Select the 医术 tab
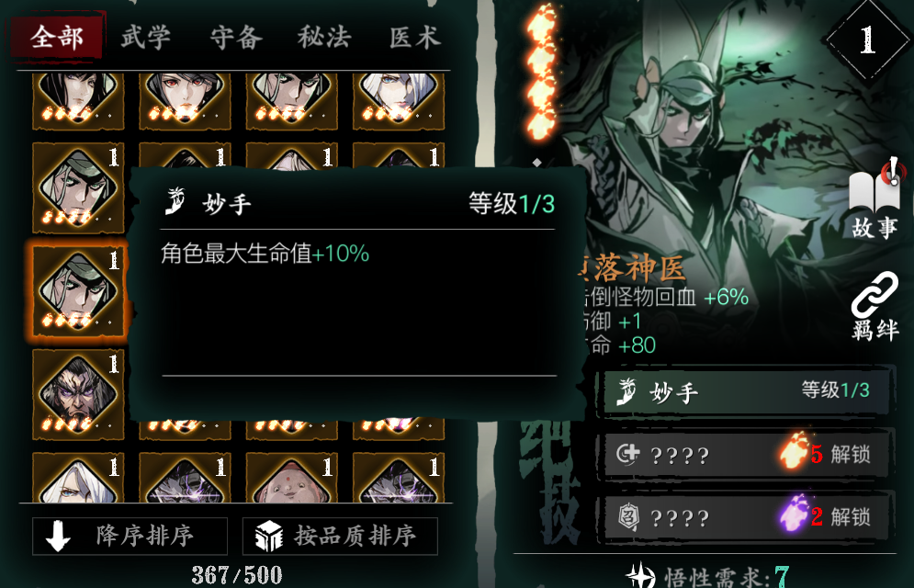 414,38
